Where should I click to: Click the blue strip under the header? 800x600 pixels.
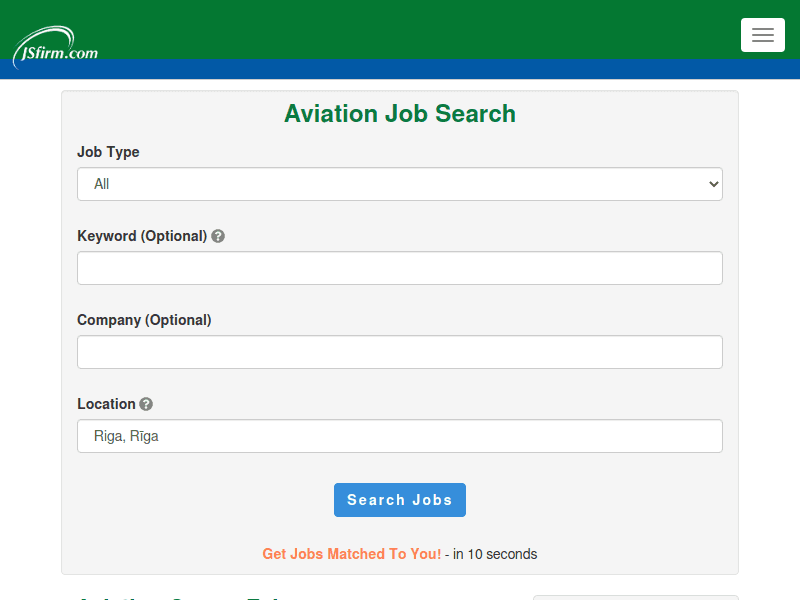point(400,70)
